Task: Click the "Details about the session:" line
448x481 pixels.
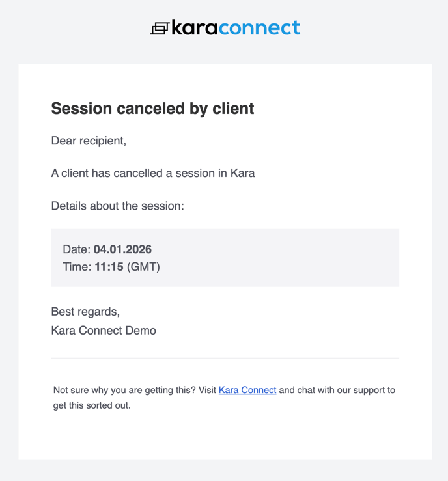Action: (x=117, y=206)
